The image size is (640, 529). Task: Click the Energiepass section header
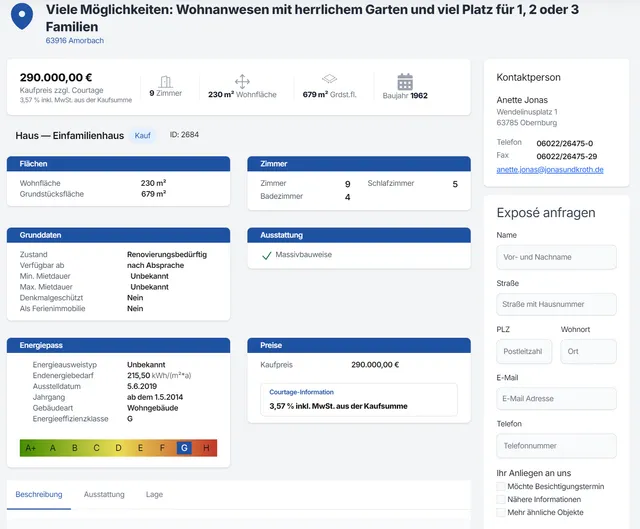click(x=118, y=345)
